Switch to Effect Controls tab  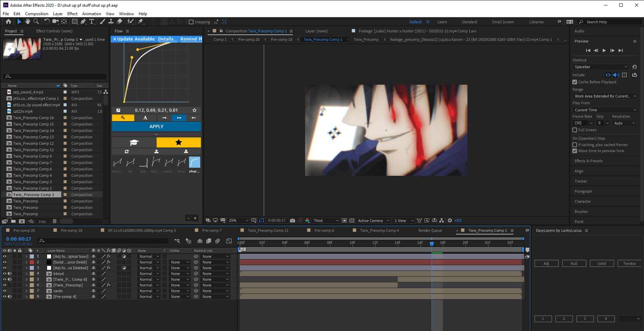coord(54,31)
